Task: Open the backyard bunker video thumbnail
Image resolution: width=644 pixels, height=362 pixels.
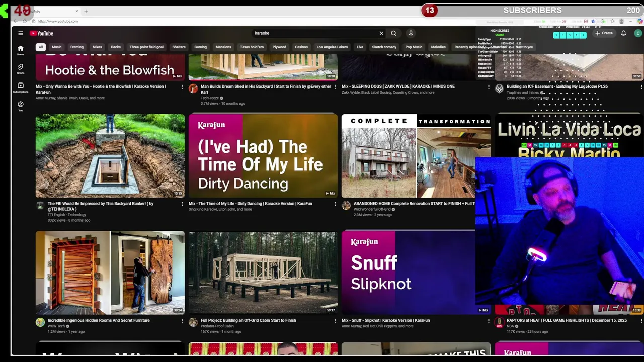Action: [x=110, y=156]
